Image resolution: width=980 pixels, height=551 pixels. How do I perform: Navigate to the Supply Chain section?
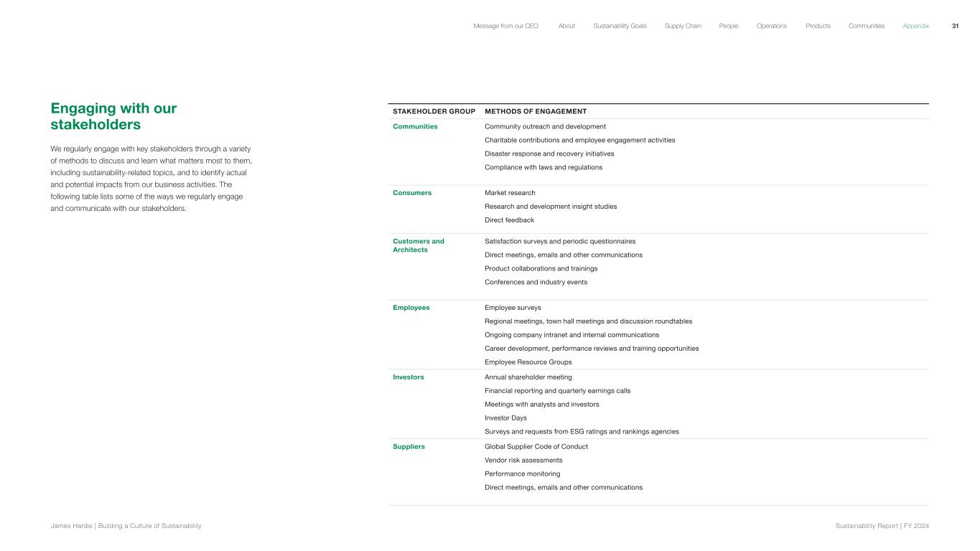point(683,26)
